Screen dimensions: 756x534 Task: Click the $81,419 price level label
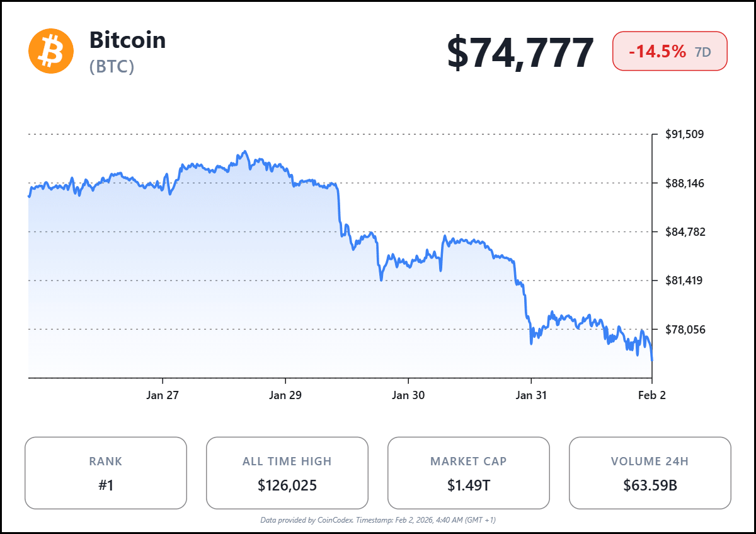(685, 280)
